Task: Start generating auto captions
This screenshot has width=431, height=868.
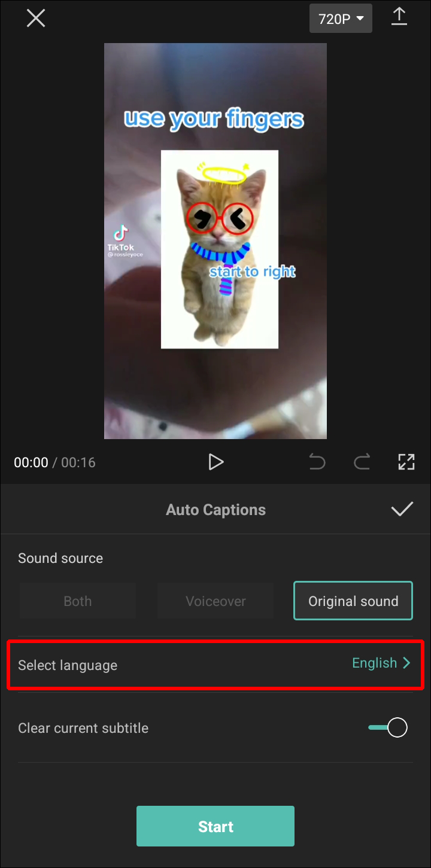Action: pyautogui.click(x=215, y=826)
